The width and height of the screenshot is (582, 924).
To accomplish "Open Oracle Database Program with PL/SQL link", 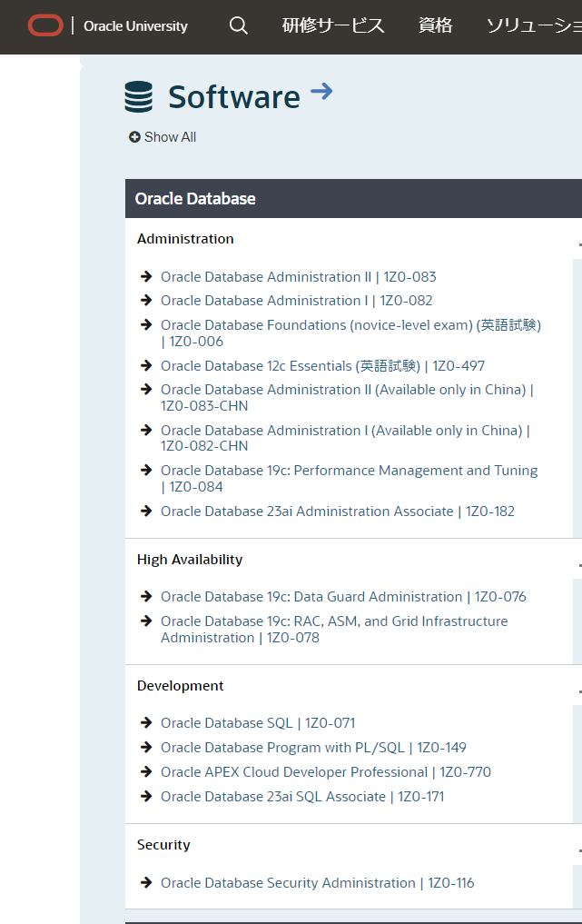I will pos(313,748).
